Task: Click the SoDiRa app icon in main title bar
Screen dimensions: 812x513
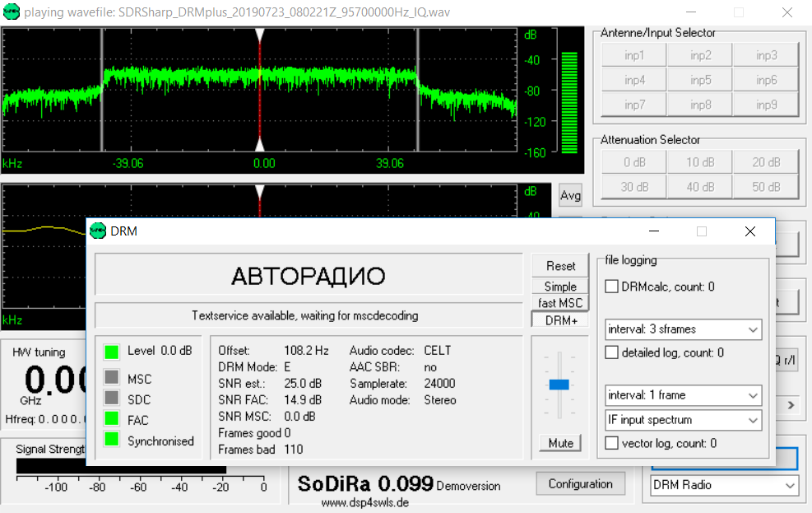Action: 11,12
